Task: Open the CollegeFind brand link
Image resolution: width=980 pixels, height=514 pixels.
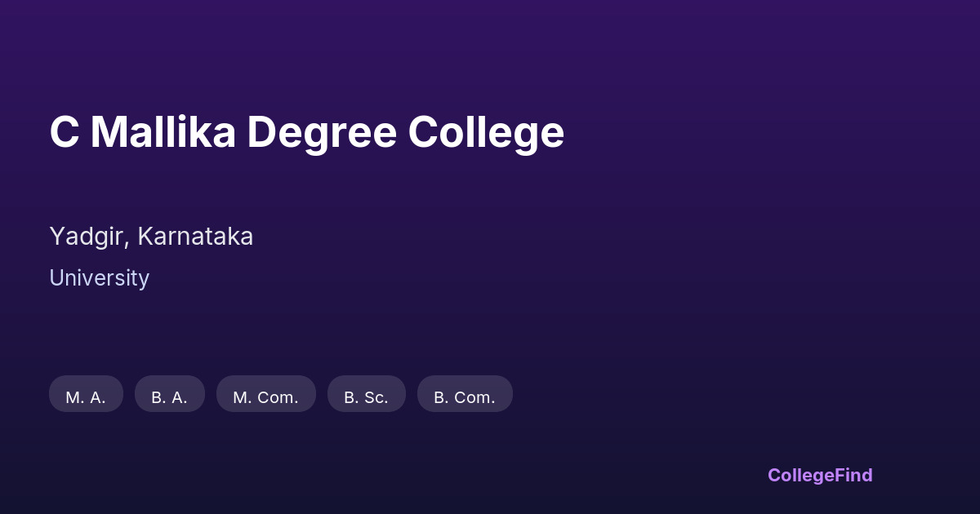Action: [819, 475]
